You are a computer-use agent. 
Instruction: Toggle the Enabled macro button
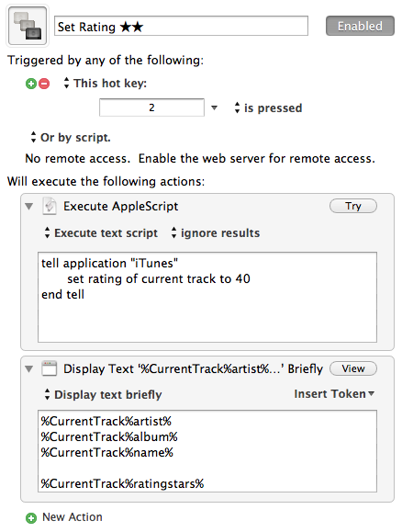click(x=360, y=26)
